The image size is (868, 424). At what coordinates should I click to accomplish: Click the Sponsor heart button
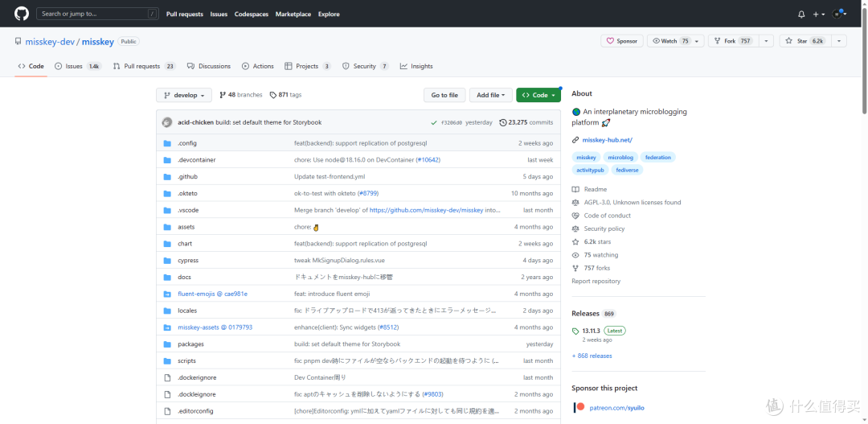[x=621, y=41]
